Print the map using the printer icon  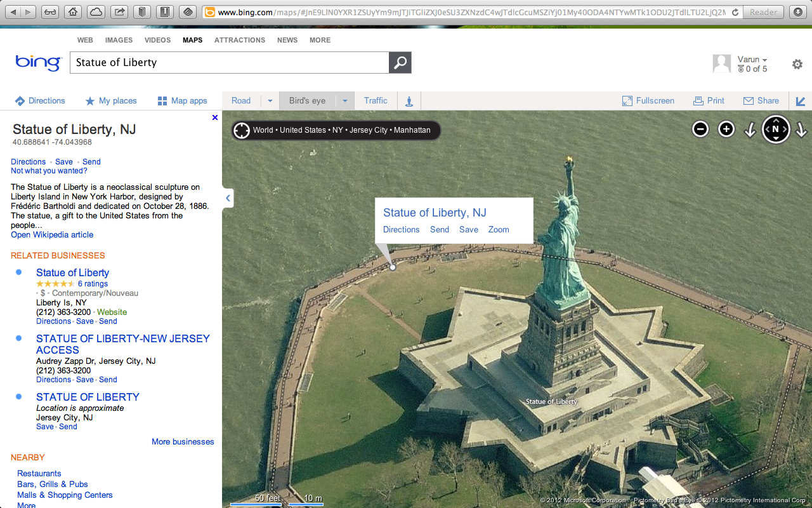click(x=709, y=100)
